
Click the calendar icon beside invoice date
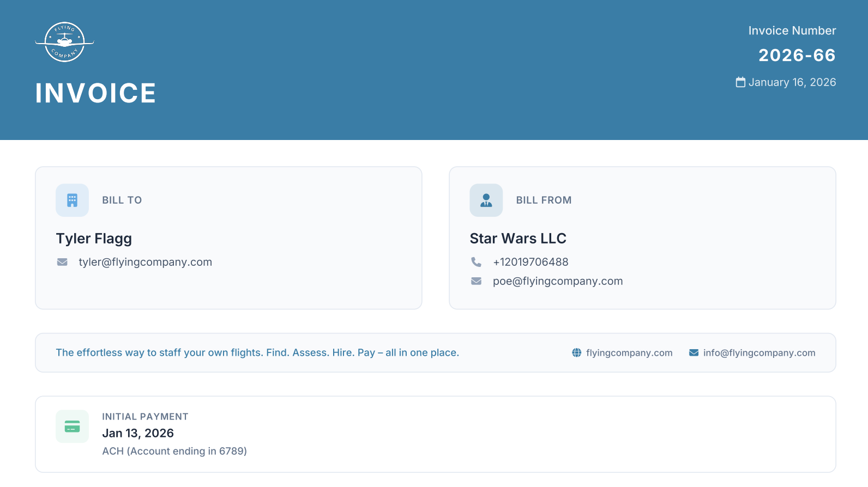pyautogui.click(x=740, y=82)
